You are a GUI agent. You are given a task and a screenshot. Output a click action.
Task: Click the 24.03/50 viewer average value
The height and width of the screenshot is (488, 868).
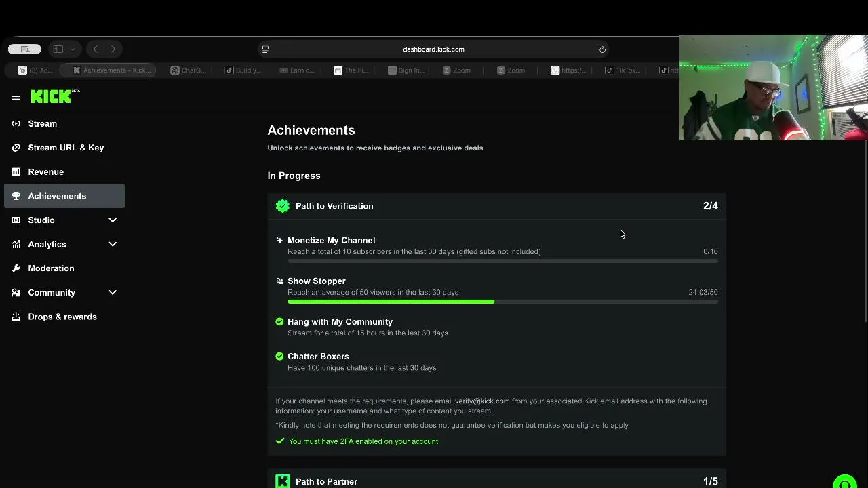pyautogui.click(x=703, y=293)
